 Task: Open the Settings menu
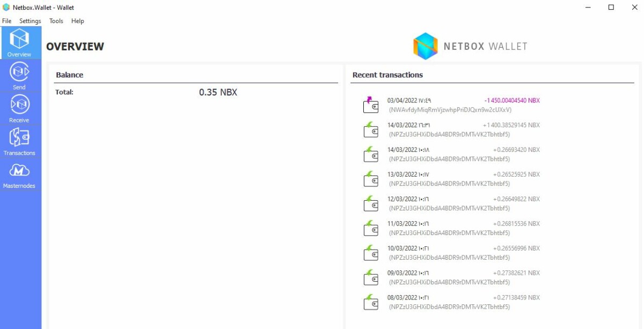(x=30, y=21)
